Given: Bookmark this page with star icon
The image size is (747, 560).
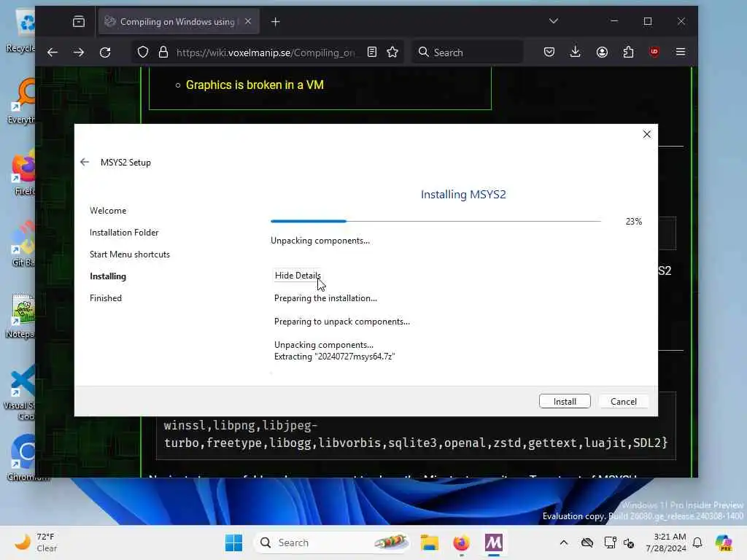Looking at the screenshot, I should tap(392, 52).
